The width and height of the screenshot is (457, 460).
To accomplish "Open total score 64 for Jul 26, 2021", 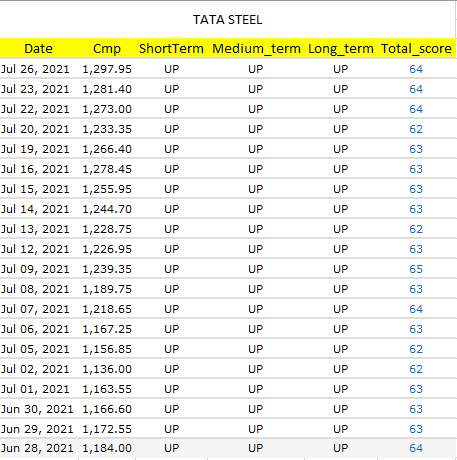I will [x=416, y=69].
